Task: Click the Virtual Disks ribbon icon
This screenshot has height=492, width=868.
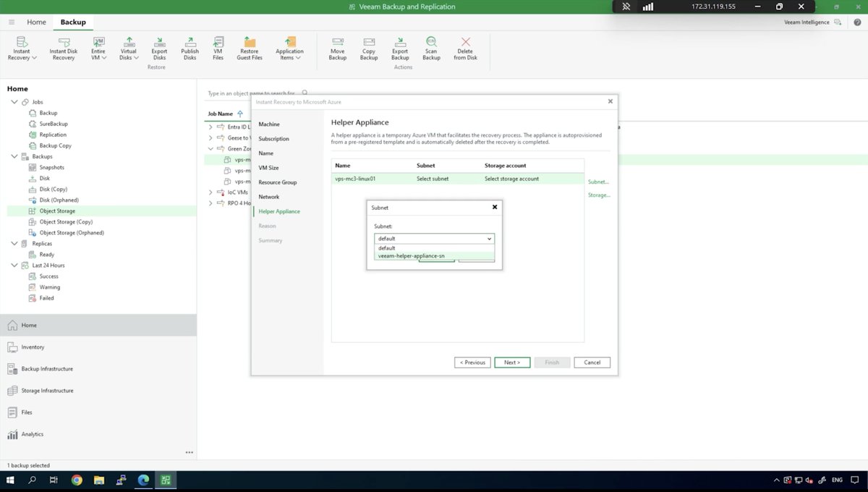Action: pos(129,48)
